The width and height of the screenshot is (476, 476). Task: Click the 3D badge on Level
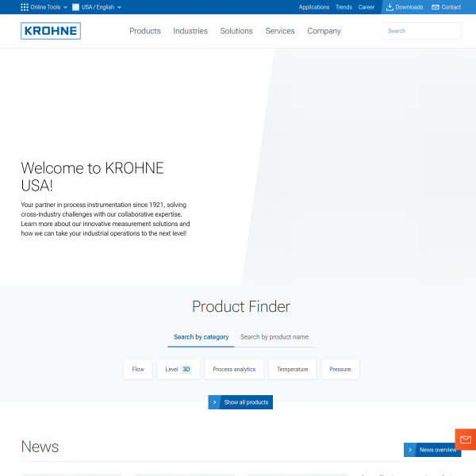pos(186,370)
